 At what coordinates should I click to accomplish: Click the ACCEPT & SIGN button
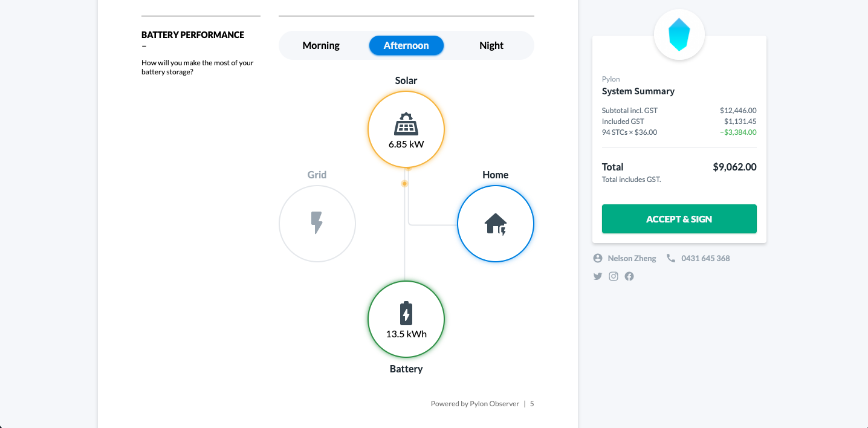[679, 219]
